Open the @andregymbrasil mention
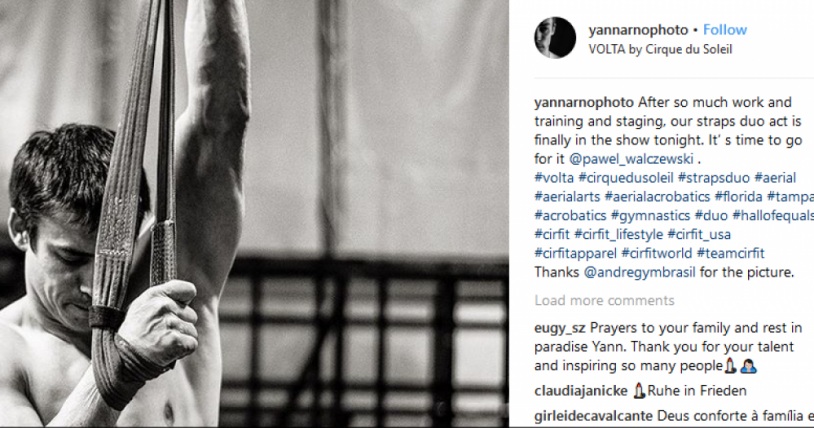This screenshot has height=428, width=814. [640, 272]
